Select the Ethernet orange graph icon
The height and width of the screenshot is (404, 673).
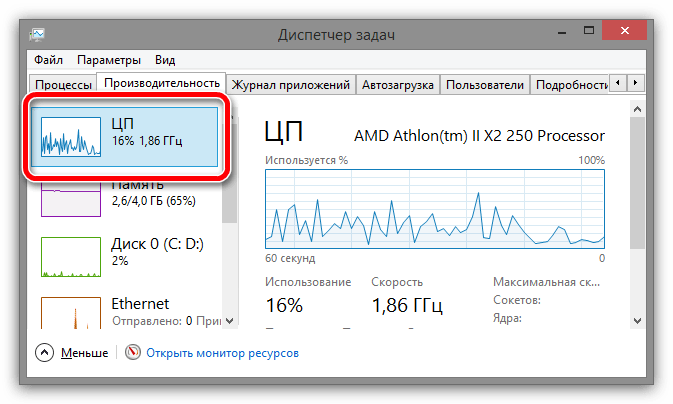point(71,313)
